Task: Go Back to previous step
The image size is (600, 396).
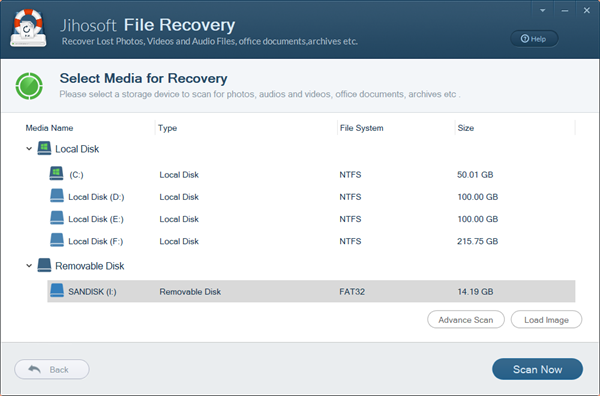Action: [x=52, y=369]
